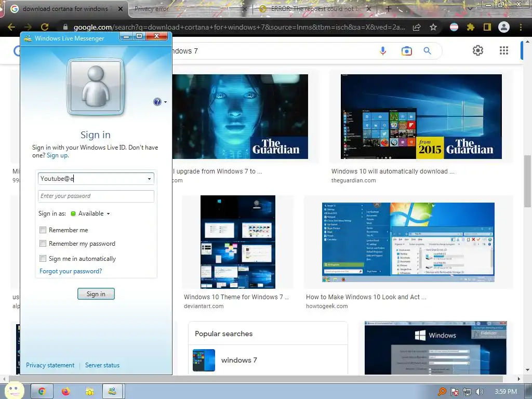This screenshot has height=399, width=532.
Task: Open the Chrome tab search chevron
Action: click(470, 9)
